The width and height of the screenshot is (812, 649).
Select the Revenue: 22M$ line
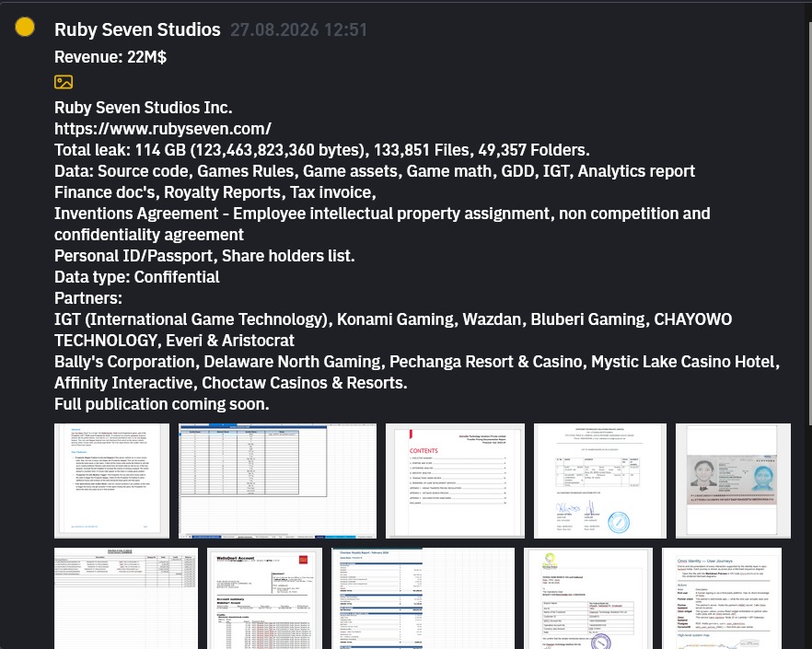110,57
